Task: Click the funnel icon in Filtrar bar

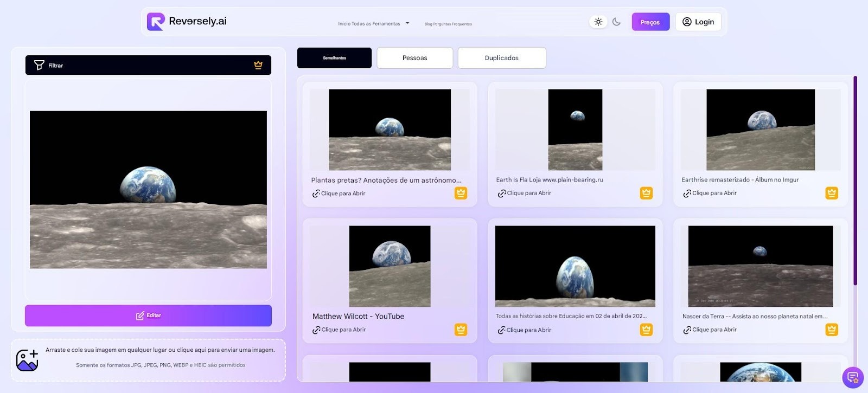Action: [x=39, y=65]
